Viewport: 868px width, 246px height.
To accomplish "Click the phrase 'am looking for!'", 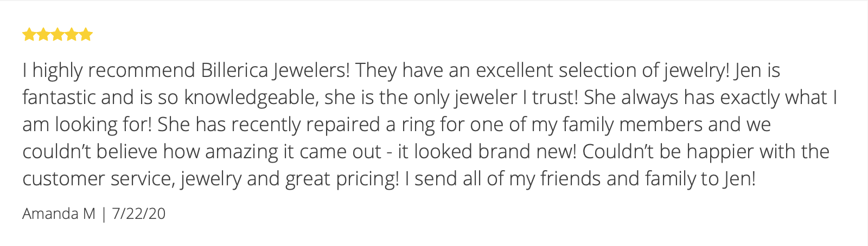I will (x=87, y=125).
